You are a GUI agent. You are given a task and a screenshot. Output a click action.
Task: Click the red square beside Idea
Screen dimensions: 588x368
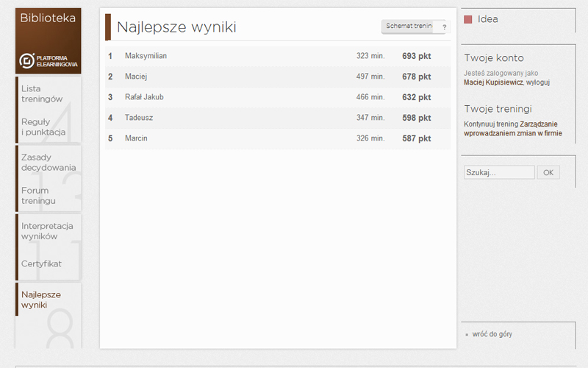pos(467,20)
